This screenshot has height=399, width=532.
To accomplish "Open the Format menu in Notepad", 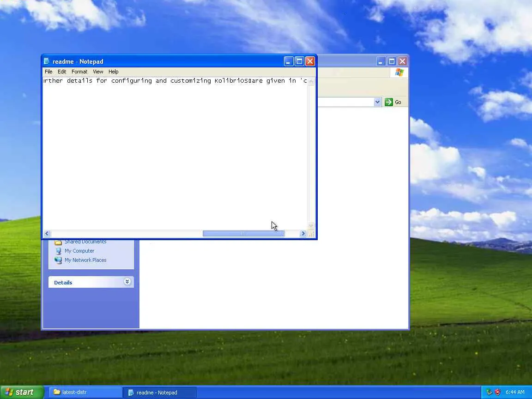I will click(79, 72).
